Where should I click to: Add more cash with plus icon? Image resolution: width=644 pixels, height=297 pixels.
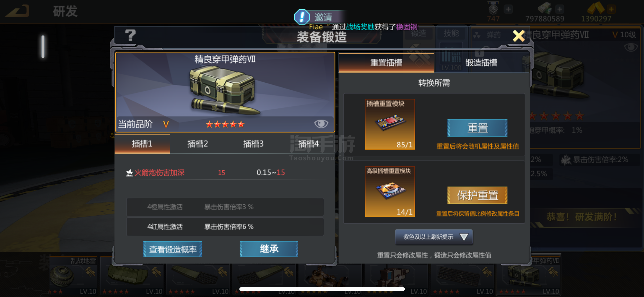(x=560, y=9)
